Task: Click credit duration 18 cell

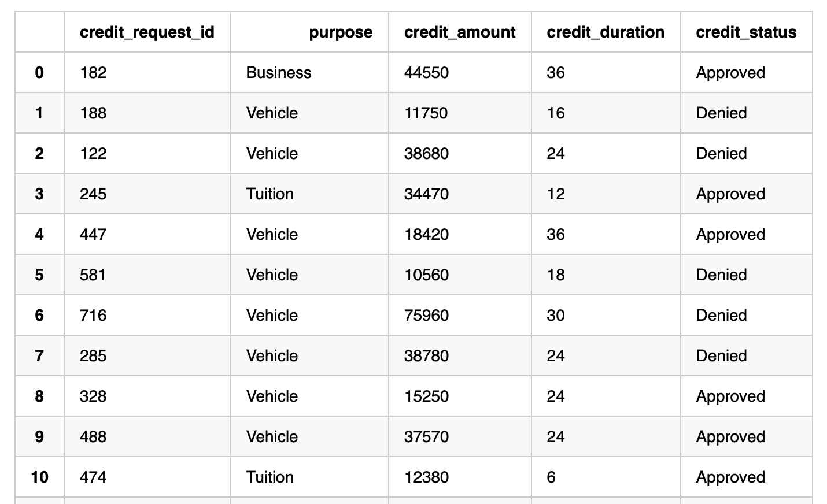Action: pyautogui.click(x=556, y=275)
